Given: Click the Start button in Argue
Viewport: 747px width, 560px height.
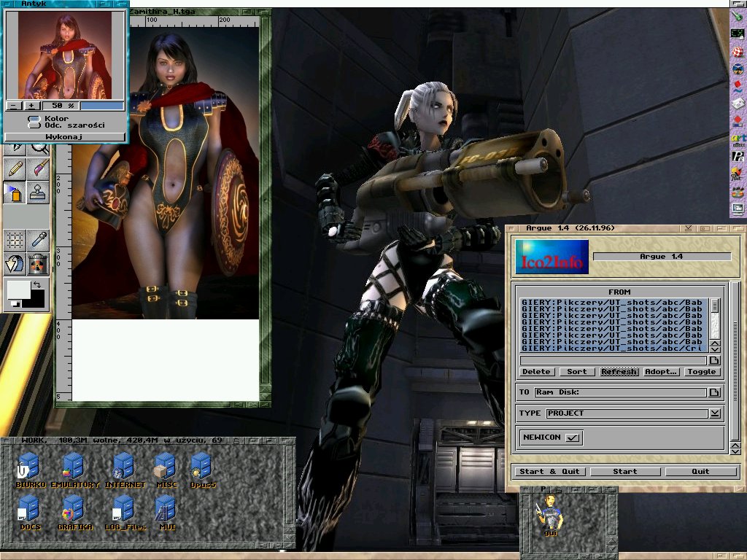Looking at the screenshot, I should pos(625,472).
